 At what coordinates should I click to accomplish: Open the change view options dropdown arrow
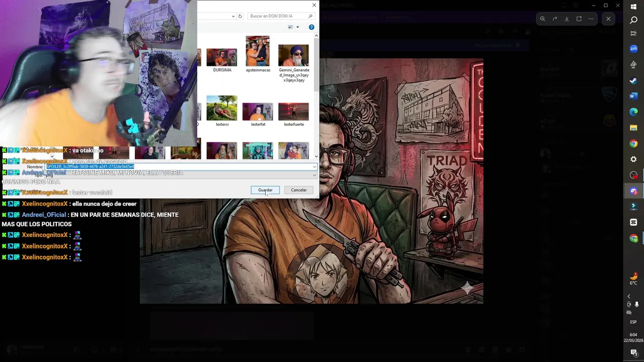(297, 27)
